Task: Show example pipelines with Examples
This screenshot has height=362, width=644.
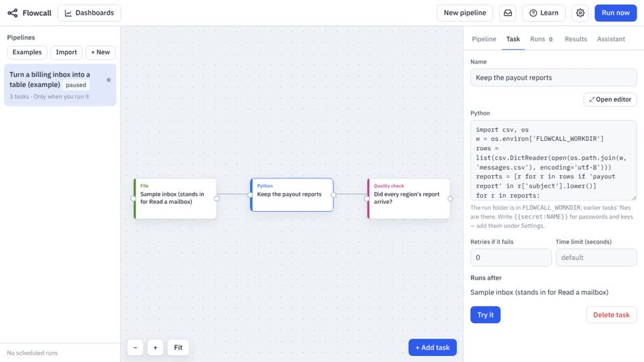Action: pos(27,52)
